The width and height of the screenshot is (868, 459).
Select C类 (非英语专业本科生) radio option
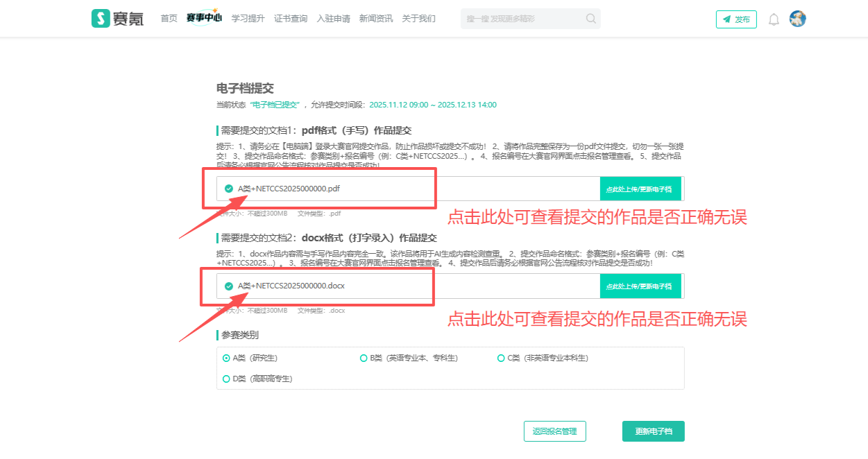tap(501, 358)
